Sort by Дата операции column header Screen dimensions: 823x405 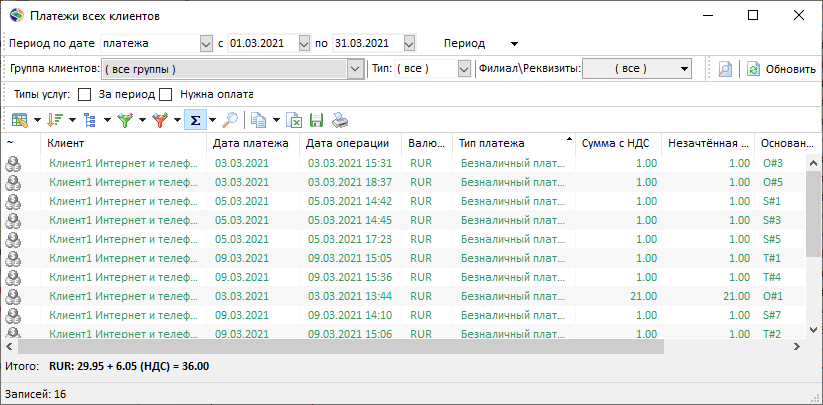tap(350, 143)
